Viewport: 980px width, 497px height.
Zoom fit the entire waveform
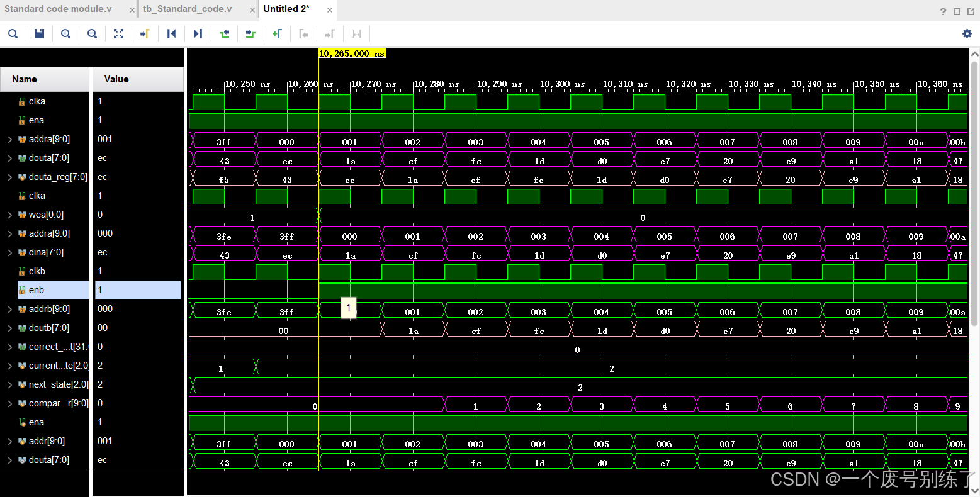[x=118, y=34]
